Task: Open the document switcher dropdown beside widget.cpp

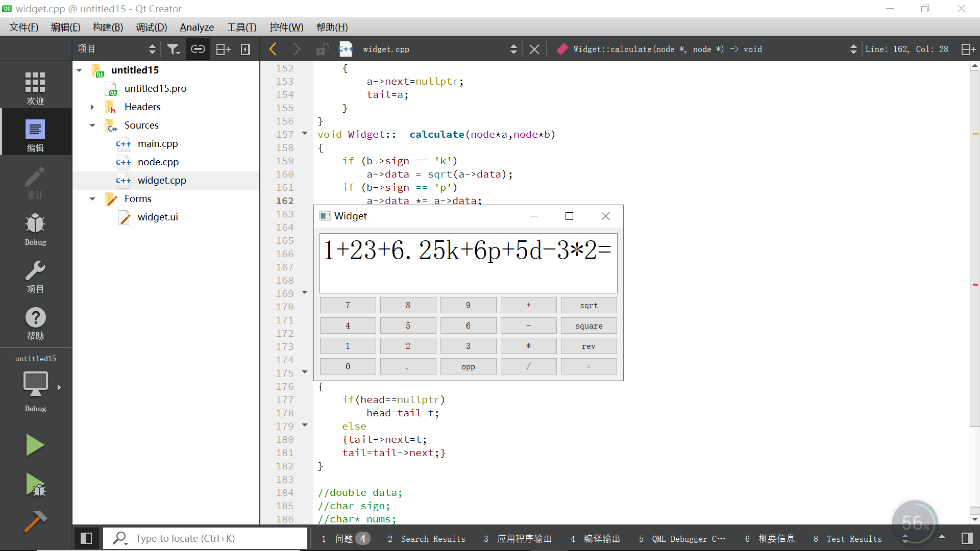Action: tap(513, 48)
